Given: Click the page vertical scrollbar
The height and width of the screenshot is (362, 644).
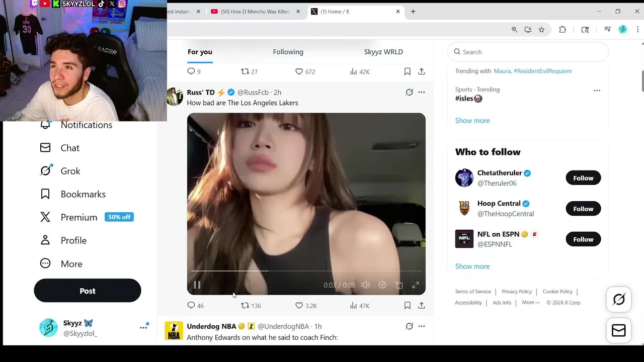Looking at the screenshot, I should click(642, 81).
